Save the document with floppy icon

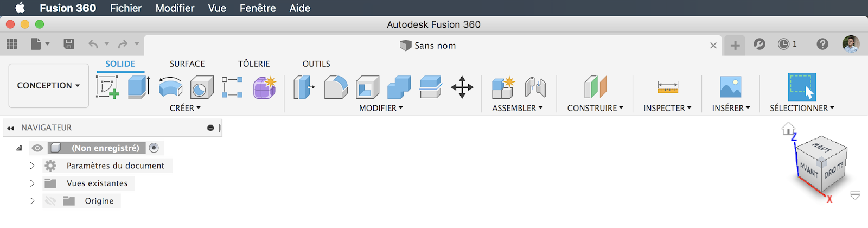point(69,44)
